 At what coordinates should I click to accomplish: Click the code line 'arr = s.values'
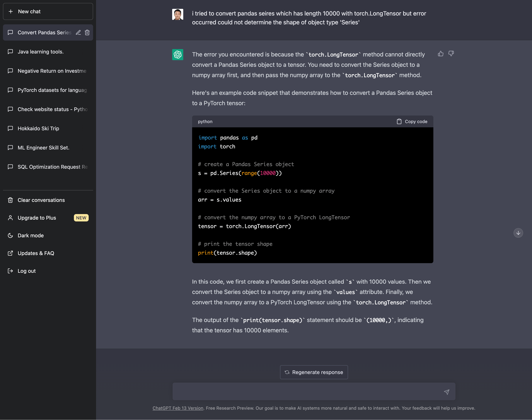pyautogui.click(x=220, y=200)
